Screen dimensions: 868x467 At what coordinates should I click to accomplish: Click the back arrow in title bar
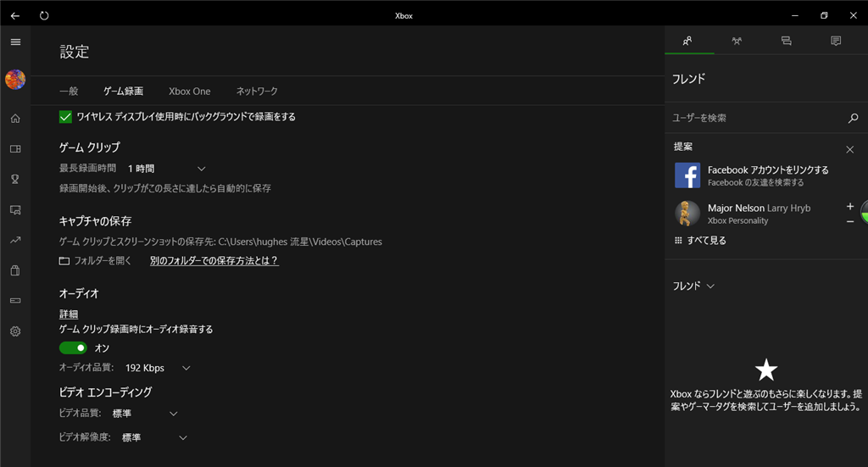(15, 15)
